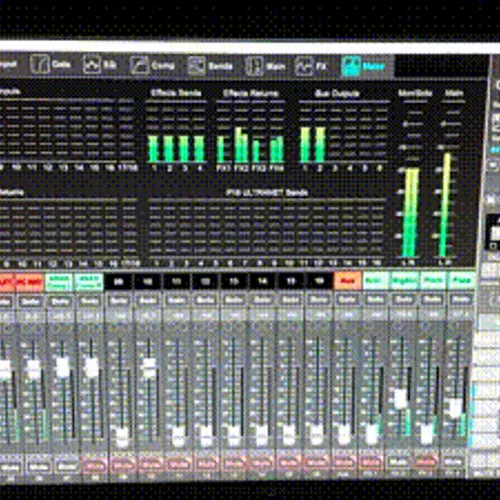Screen dimensions: 500x500
Task: Click the Bus Outputs meter bar 1
Action: (305, 145)
